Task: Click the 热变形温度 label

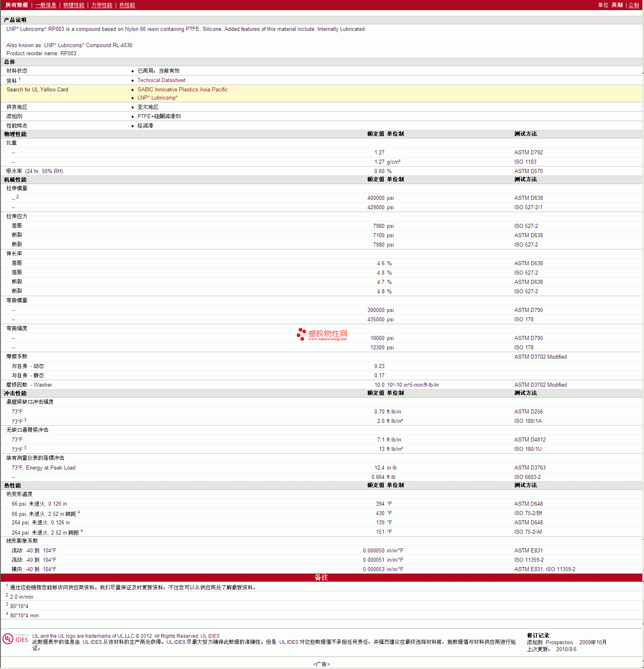Action: tap(19, 494)
